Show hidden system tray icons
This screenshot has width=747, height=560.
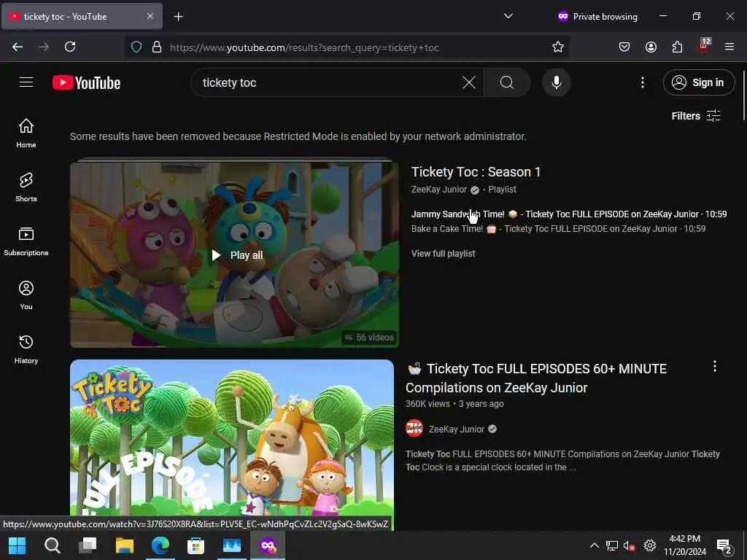[594, 545]
